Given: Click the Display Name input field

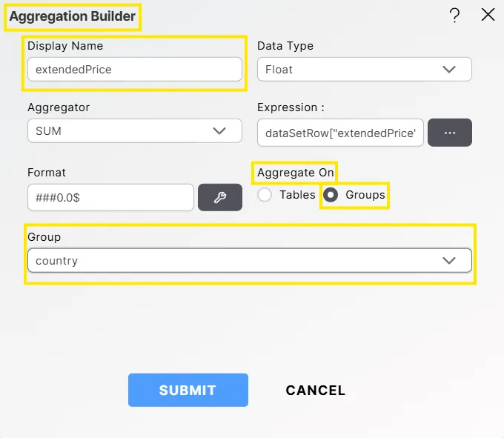Looking at the screenshot, I should (x=134, y=70).
